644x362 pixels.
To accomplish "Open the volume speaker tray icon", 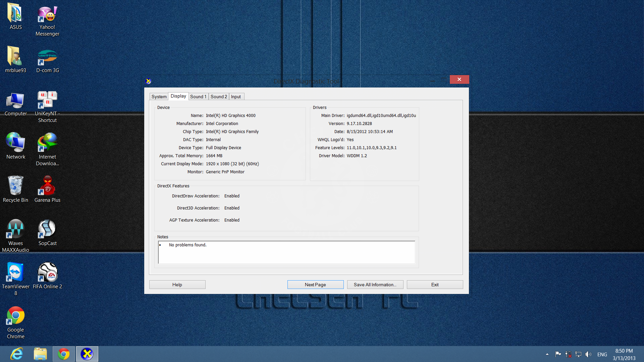I will [588, 354].
